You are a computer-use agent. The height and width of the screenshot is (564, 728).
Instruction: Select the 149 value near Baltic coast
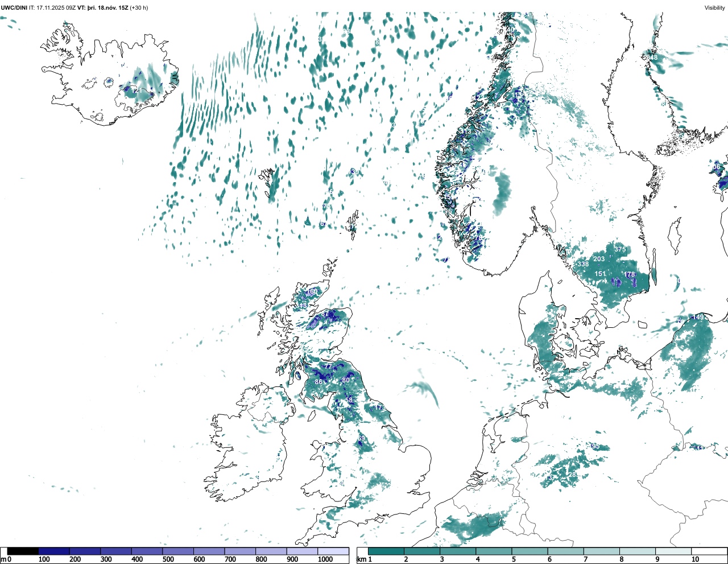click(698, 317)
